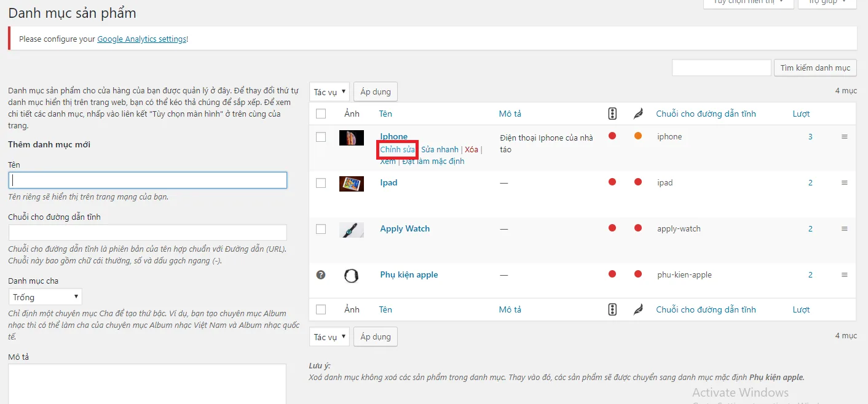Click the readability feather icon in footer
Image resolution: width=868 pixels, height=404 pixels.
[x=638, y=309]
